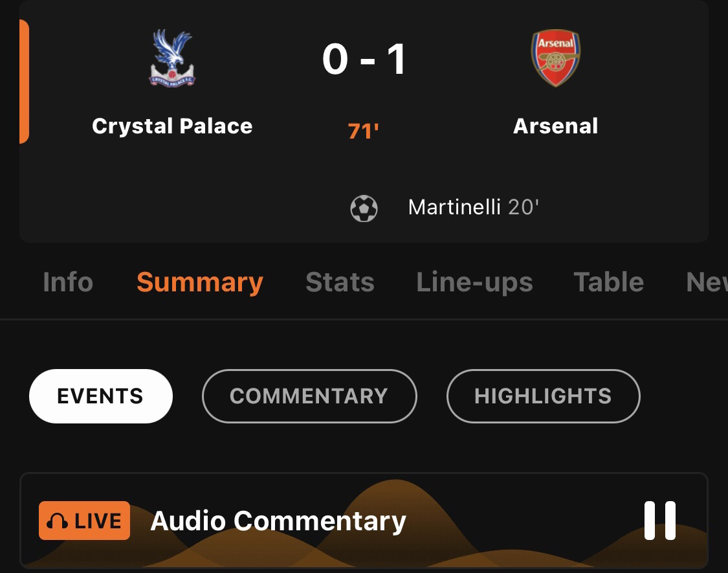Image resolution: width=728 pixels, height=573 pixels.
Task: Click the Audio Commentary title text
Action: pos(278,521)
